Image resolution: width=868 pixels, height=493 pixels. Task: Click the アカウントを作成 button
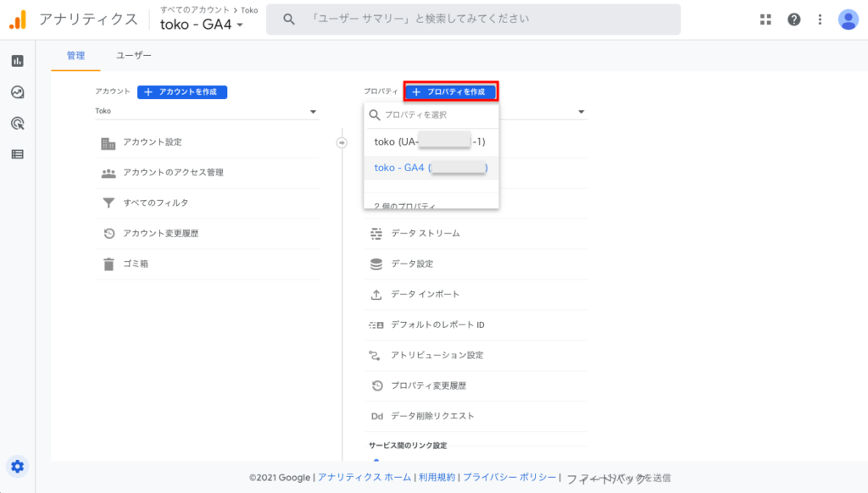[182, 91]
